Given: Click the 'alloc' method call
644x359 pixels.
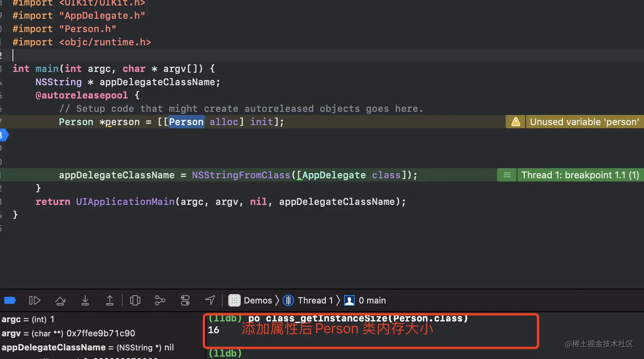Looking at the screenshot, I should [x=224, y=122].
